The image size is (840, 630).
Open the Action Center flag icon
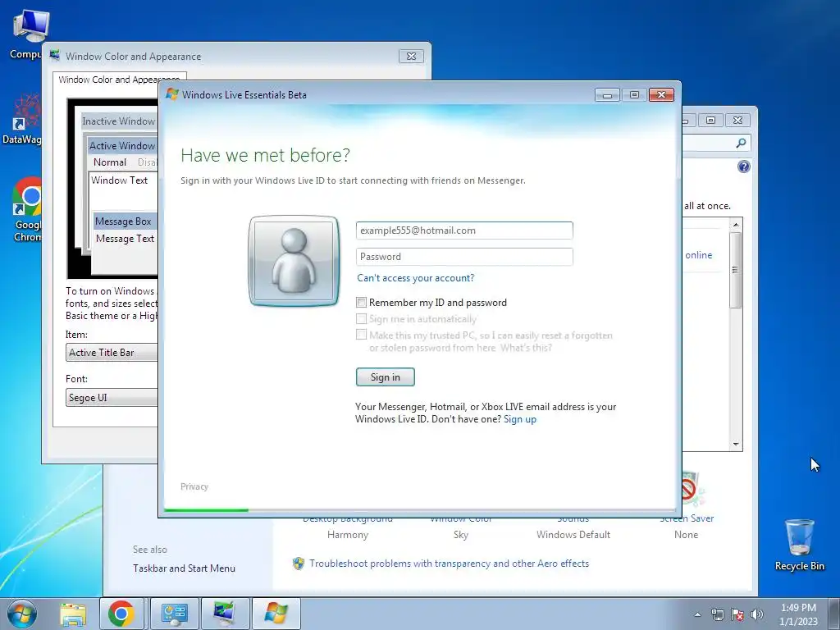pyautogui.click(x=737, y=614)
